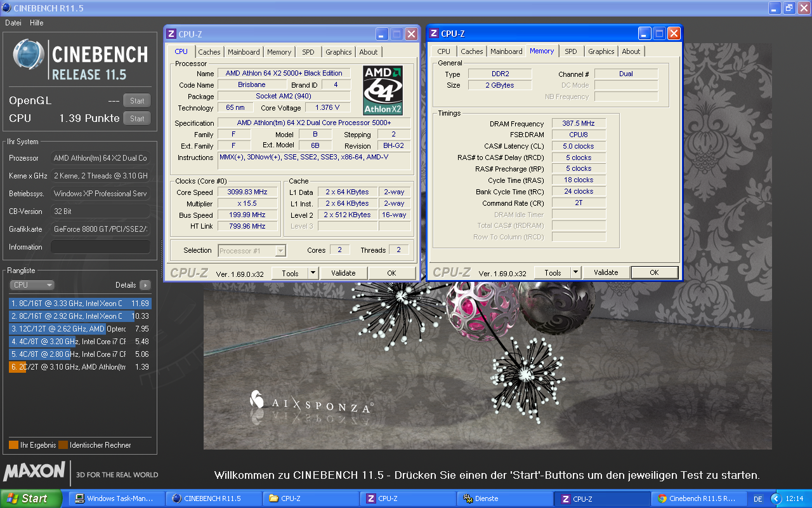Image resolution: width=812 pixels, height=508 pixels.
Task: Click the DRAM Frequency value 387.5 MHz
Action: [x=579, y=123]
